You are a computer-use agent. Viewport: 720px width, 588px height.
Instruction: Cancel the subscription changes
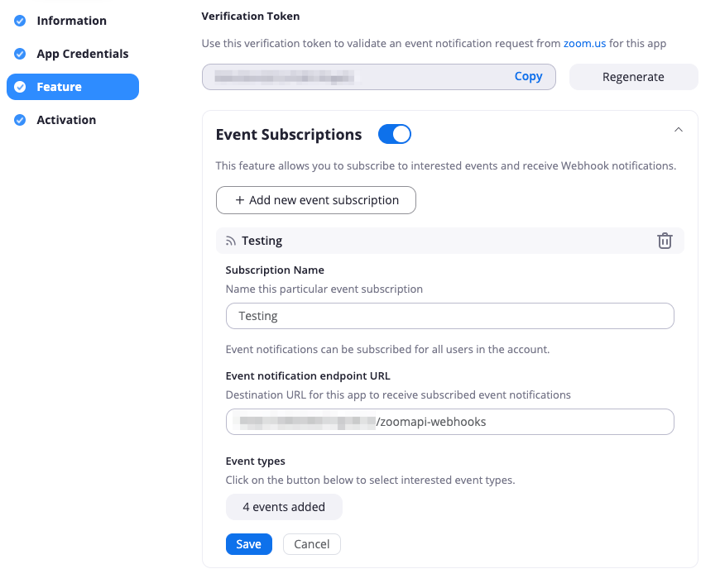312,544
